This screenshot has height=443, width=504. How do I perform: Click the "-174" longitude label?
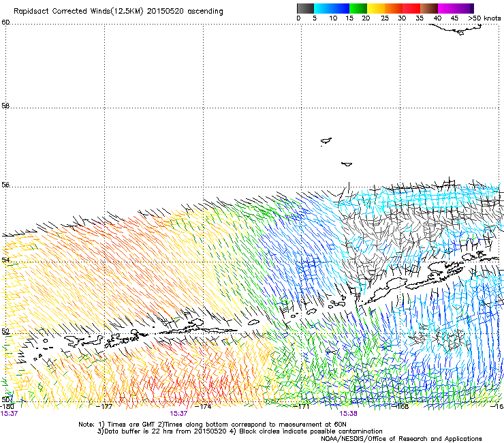point(204,406)
